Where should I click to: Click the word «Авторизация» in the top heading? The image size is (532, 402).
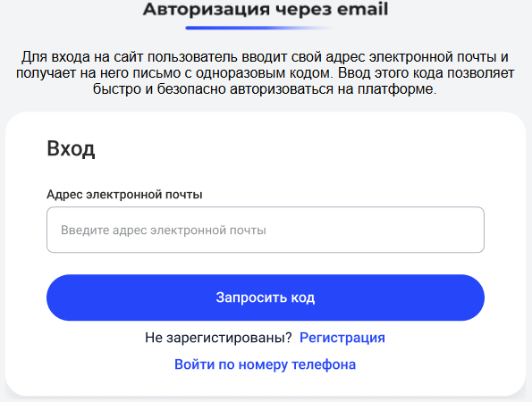[207, 10]
